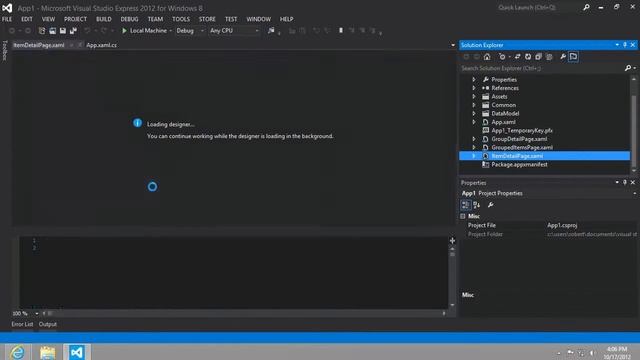Click the Save All toolbar icon
Viewport: 640px width, 360px height.
pos(73,31)
